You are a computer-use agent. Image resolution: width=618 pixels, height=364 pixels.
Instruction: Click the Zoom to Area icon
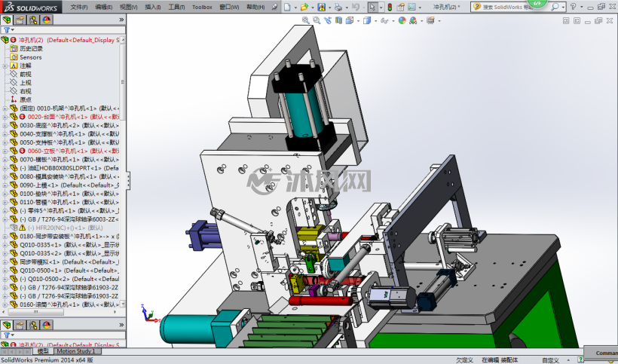click(x=316, y=20)
